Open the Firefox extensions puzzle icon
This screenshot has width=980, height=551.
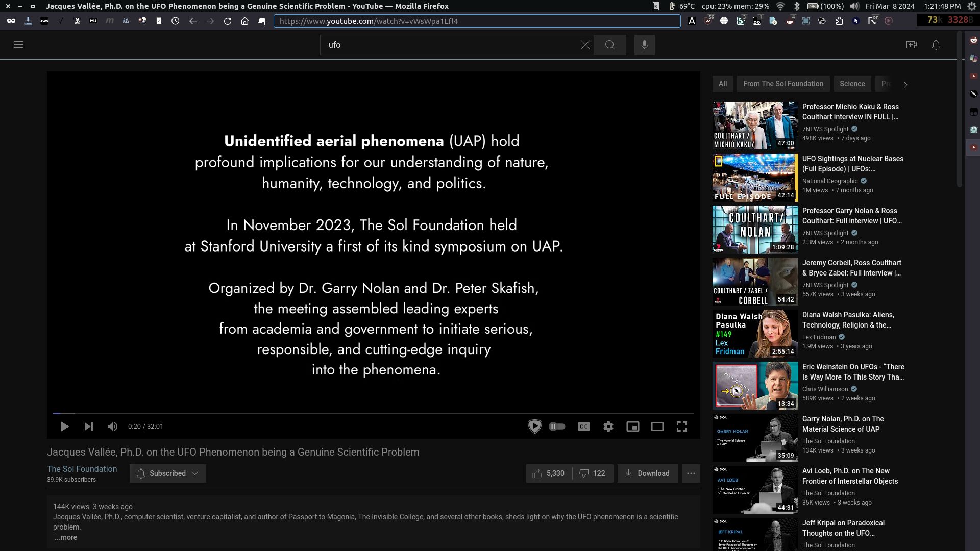coord(839,21)
